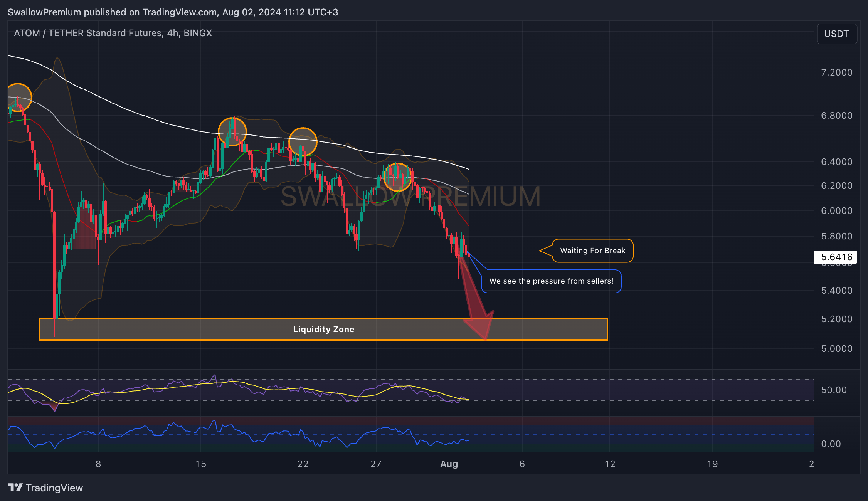Click the 6.0000 price axis label

[837, 211]
